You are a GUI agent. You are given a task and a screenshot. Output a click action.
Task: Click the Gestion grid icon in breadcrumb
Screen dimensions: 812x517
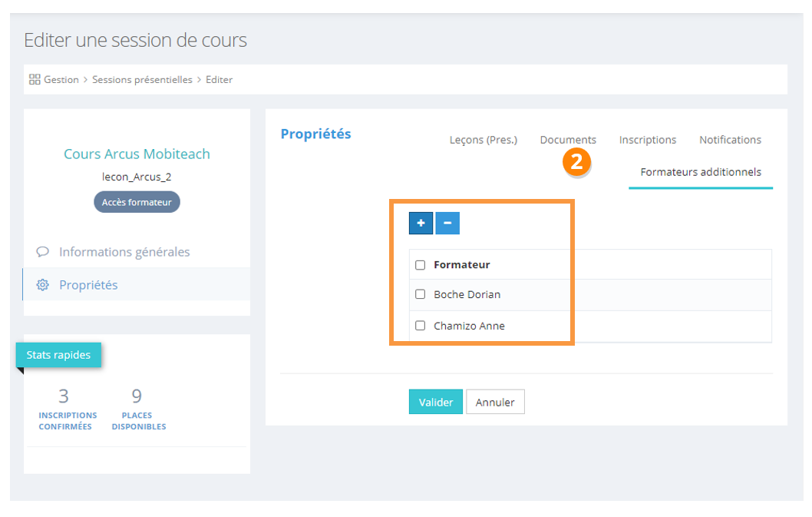tap(35, 80)
